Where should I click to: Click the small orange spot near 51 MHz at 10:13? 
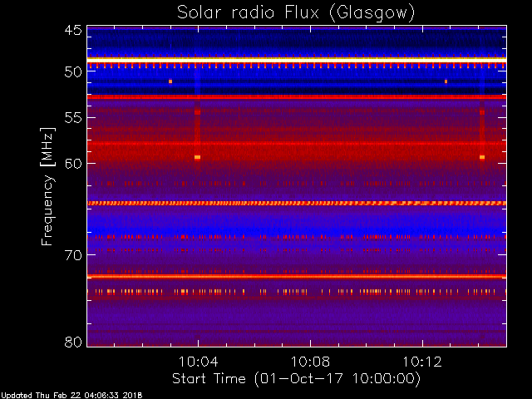446,81
